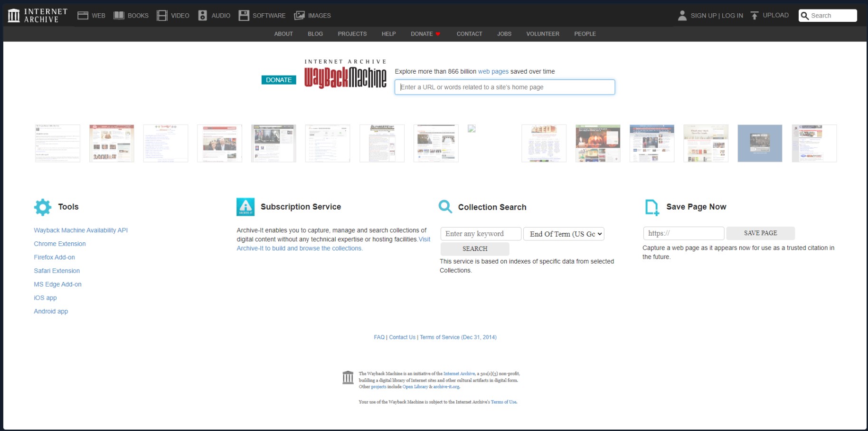The width and height of the screenshot is (868, 431).
Task: Click the Sign Up link
Action: coord(704,16)
